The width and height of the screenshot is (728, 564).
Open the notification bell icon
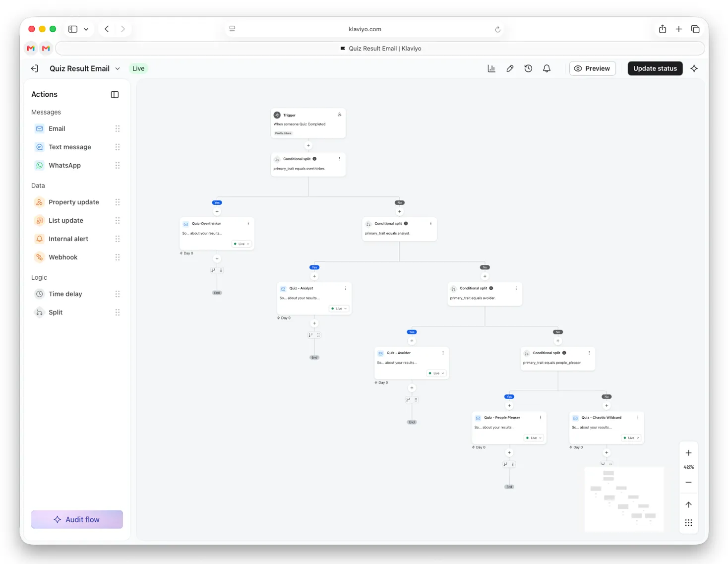click(546, 68)
